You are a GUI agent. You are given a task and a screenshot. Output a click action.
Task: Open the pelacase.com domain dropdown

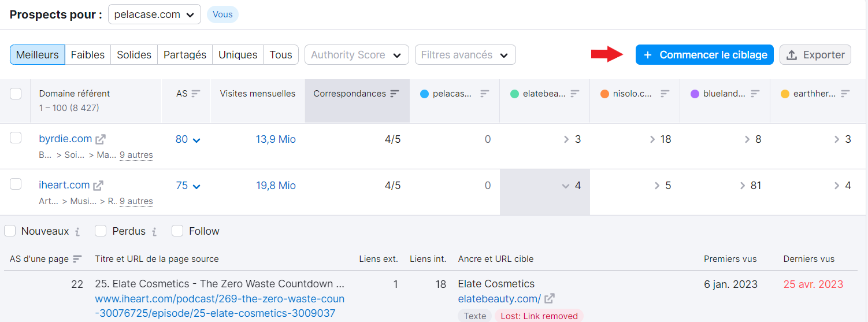click(x=154, y=14)
